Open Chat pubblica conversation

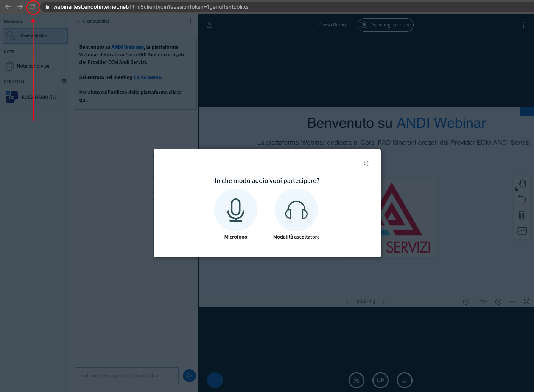pyautogui.click(x=35, y=36)
